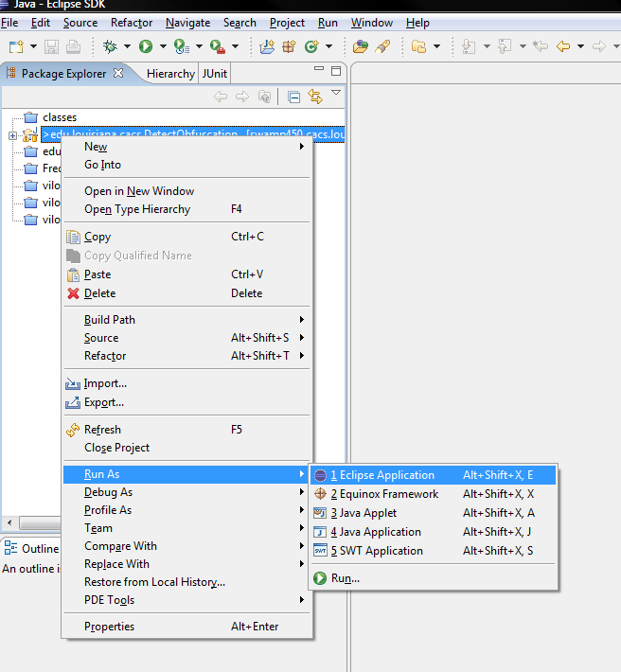Click Package Explorer forward arrow
This screenshot has width=621, height=672.
click(242, 97)
